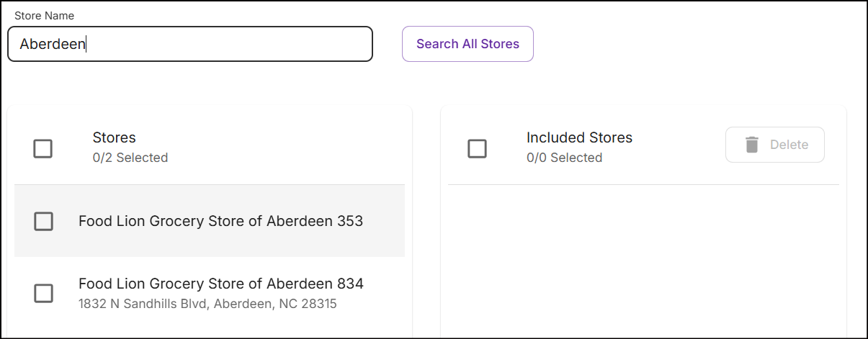The width and height of the screenshot is (868, 339).
Task: Click the Store Name field label
Action: tap(44, 15)
